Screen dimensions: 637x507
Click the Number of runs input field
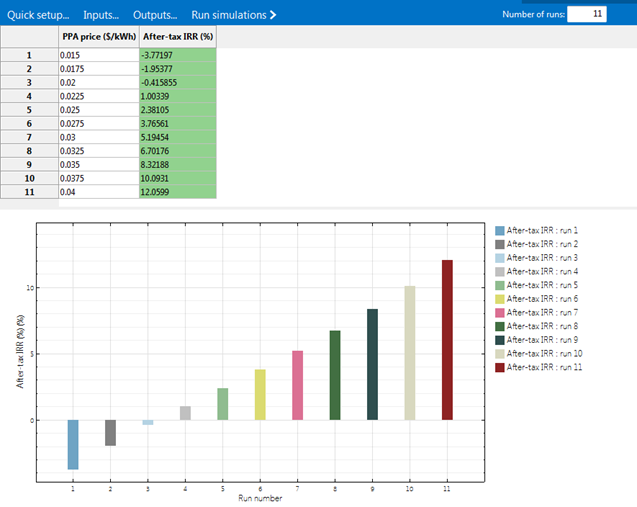click(586, 14)
